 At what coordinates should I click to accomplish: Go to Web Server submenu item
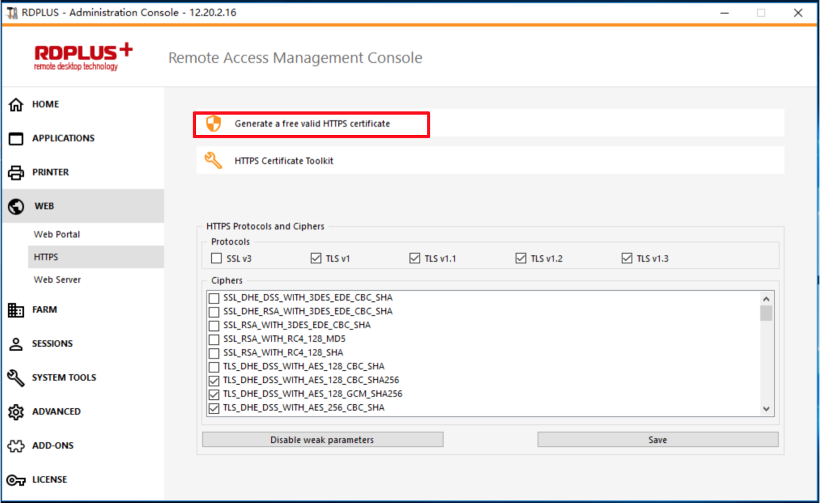[x=57, y=279]
